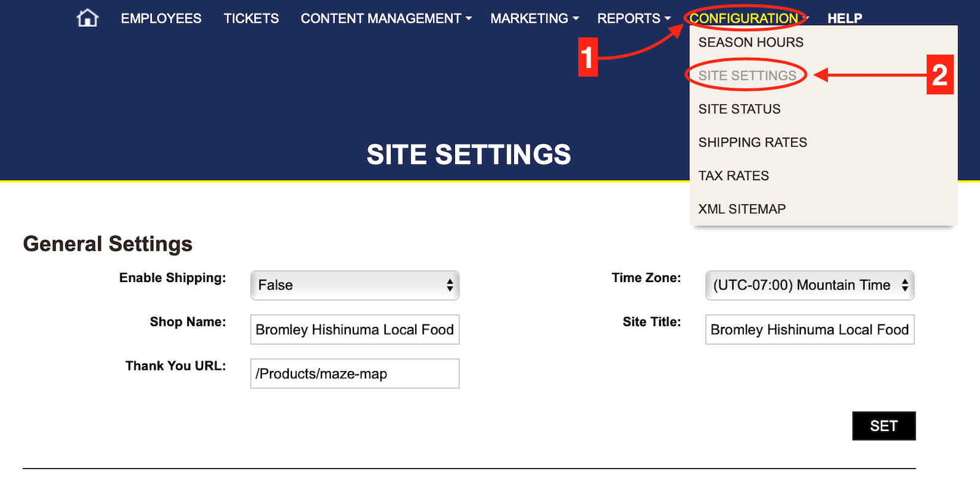Choose Site Settings menu entry

747,75
